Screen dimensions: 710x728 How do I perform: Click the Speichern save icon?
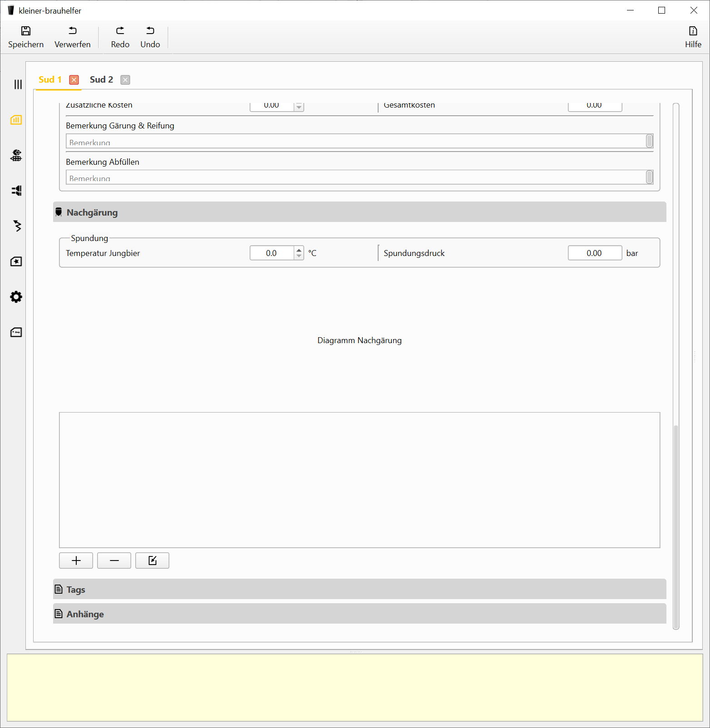pos(26,31)
